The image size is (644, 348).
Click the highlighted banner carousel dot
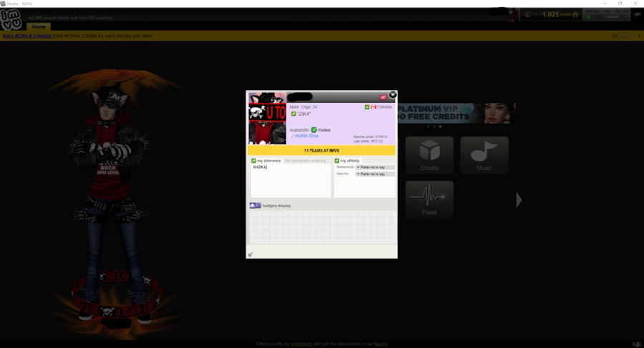click(x=440, y=127)
